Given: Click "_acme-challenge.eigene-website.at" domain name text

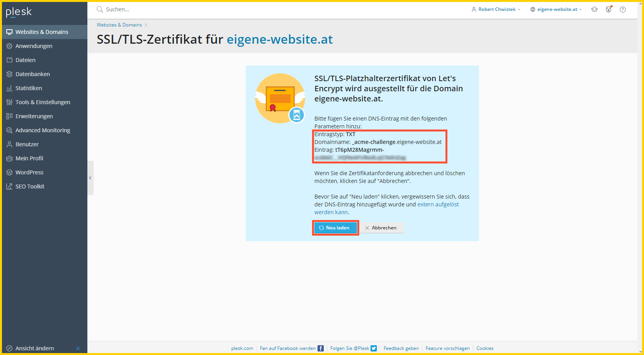Looking at the screenshot, I should (x=397, y=142).
